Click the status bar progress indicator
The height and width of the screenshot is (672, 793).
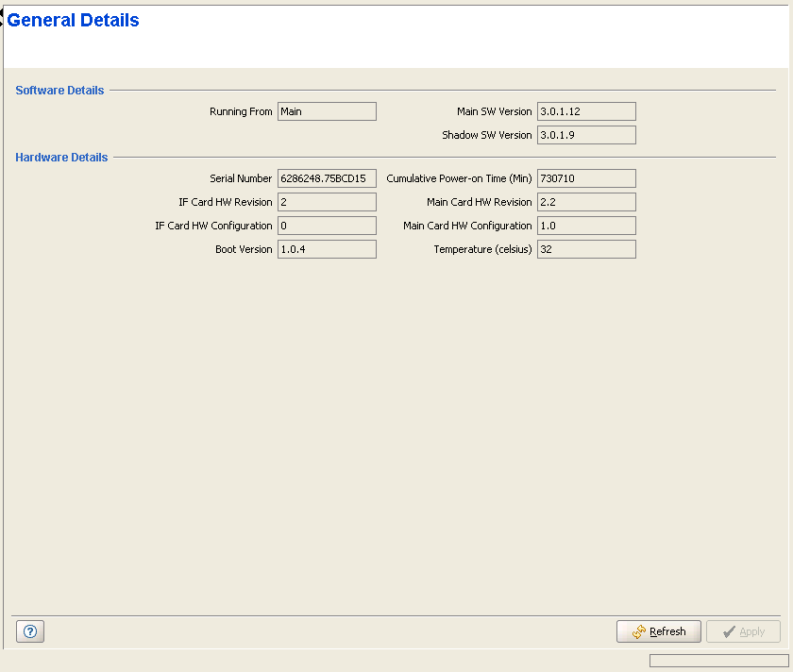pyautogui.click(x=718, y=661)
